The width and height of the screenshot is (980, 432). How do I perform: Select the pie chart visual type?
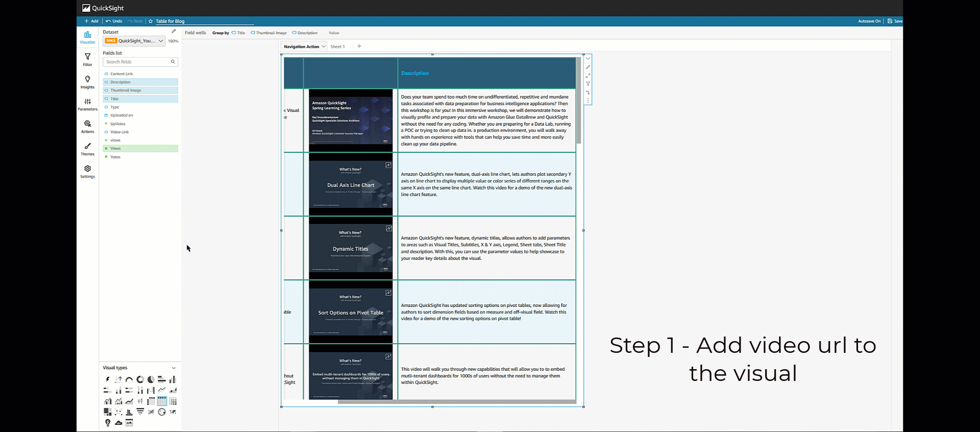click(x=151, y=379)
